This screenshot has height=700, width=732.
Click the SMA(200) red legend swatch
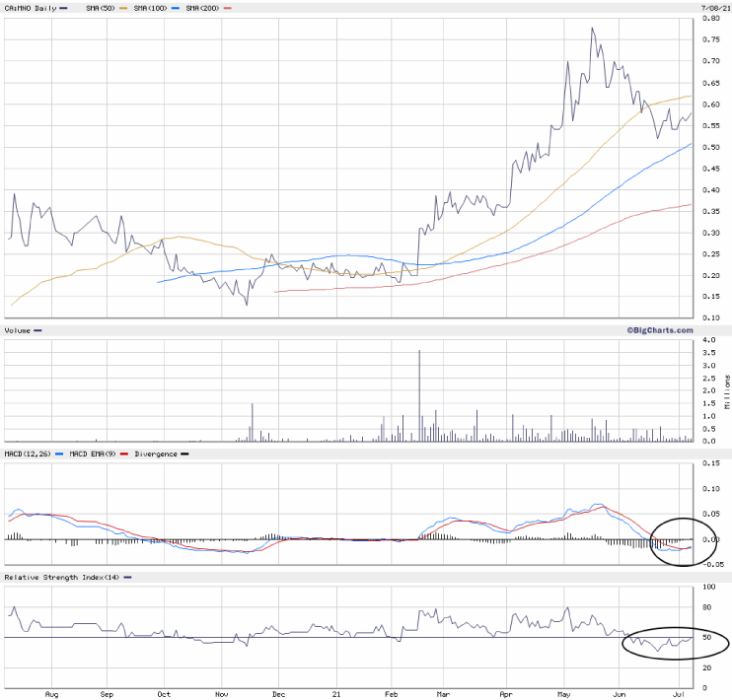point(229,8)
